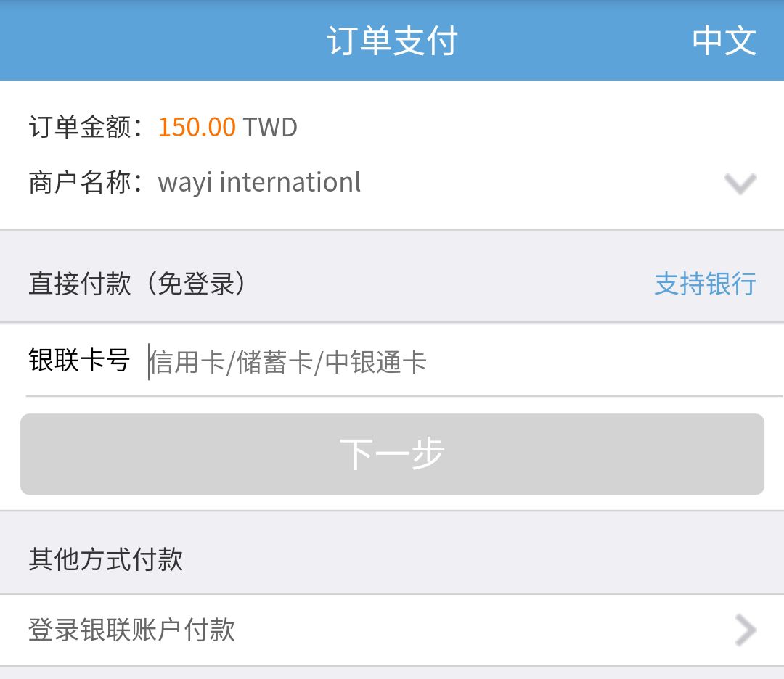Screen dimensions: 784x679
Task: Click the 直接付款（免登录） section header
Action: (x=138, y=283)
